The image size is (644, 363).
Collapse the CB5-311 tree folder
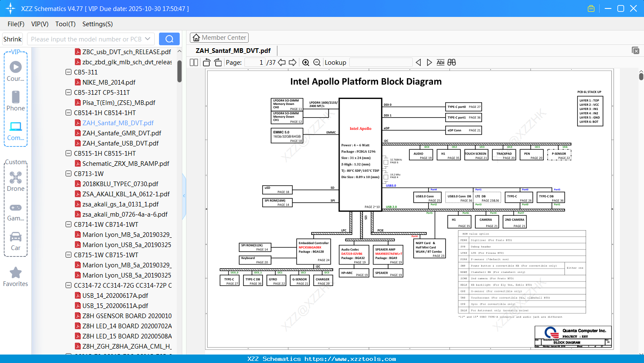click(x=69, y=72)
